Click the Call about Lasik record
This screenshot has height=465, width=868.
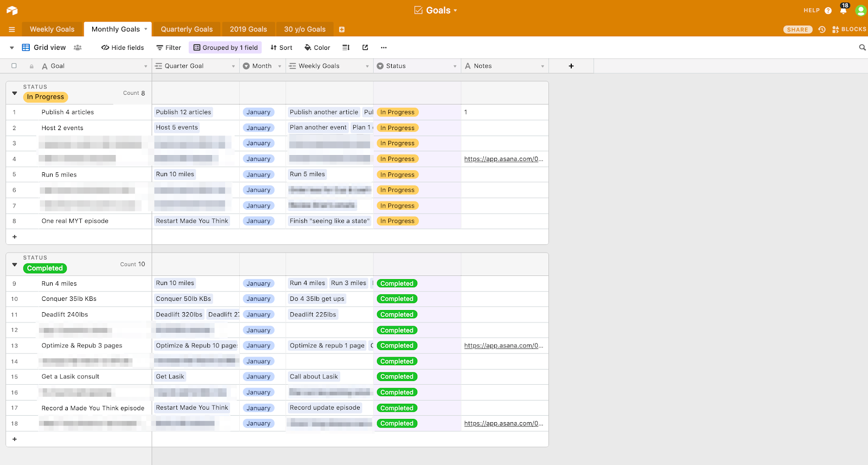[314, 376]
